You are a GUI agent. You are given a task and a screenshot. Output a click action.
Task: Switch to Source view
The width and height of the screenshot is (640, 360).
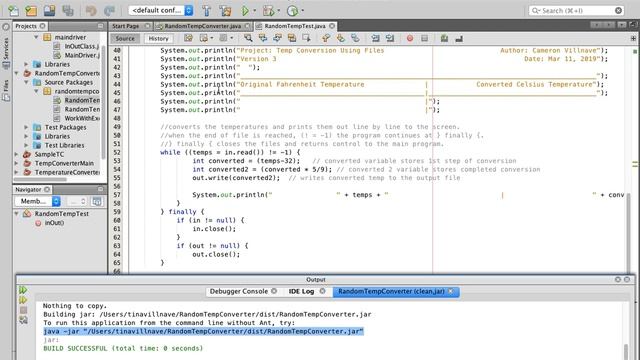coord(125,38)
